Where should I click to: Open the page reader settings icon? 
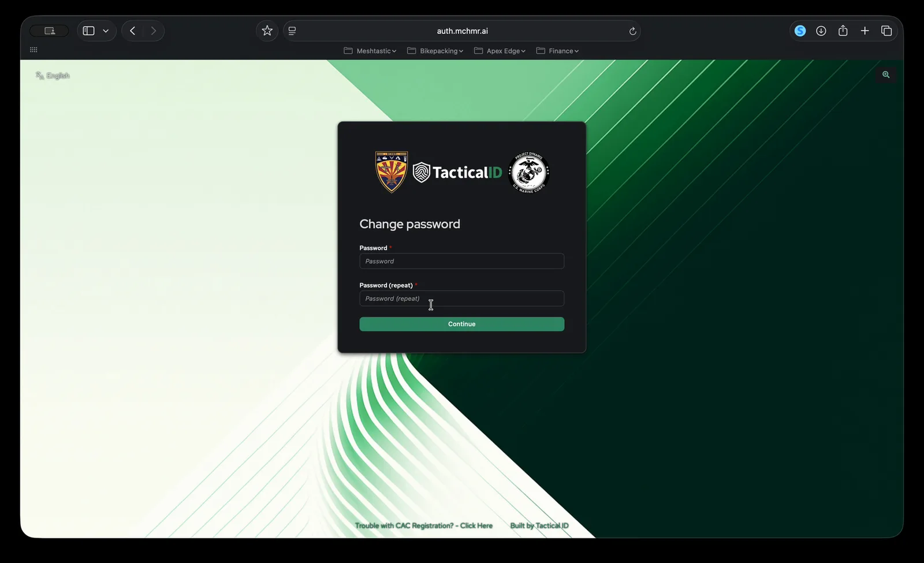tap(292, 31)
